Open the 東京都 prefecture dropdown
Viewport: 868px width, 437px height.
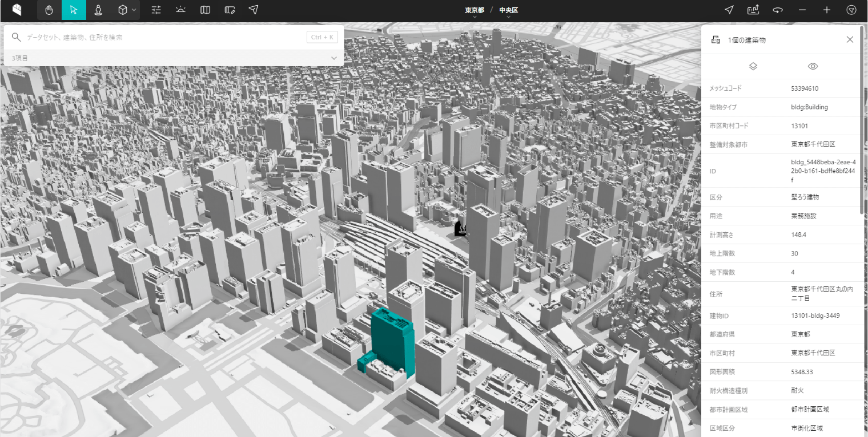point(475,11)
